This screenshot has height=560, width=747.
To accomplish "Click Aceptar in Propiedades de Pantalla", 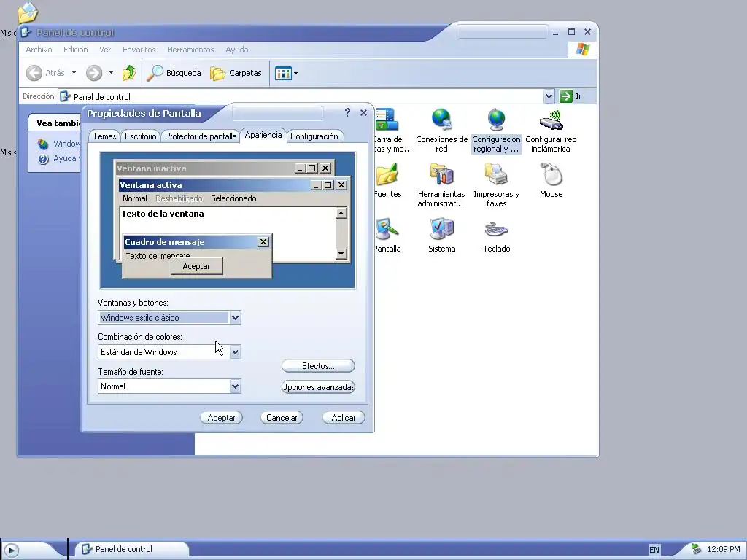I will [x=222, y=418].
